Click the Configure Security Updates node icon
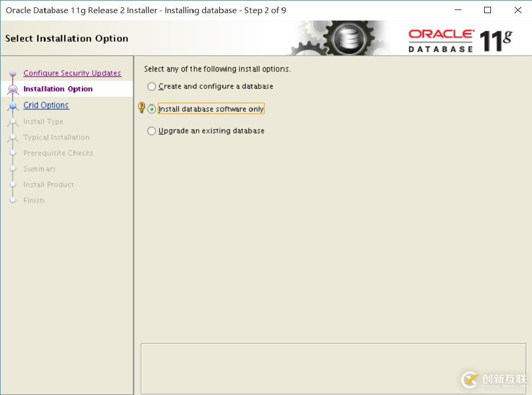Image resolution: width=532 pixels, height=395 pixels. tap(13, 73)
